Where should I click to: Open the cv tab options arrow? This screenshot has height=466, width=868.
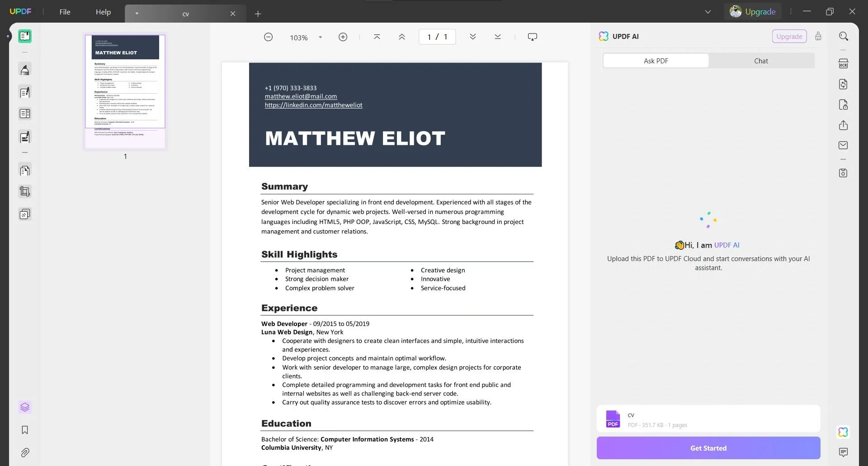pyautogui.click(x=137, y=14)
